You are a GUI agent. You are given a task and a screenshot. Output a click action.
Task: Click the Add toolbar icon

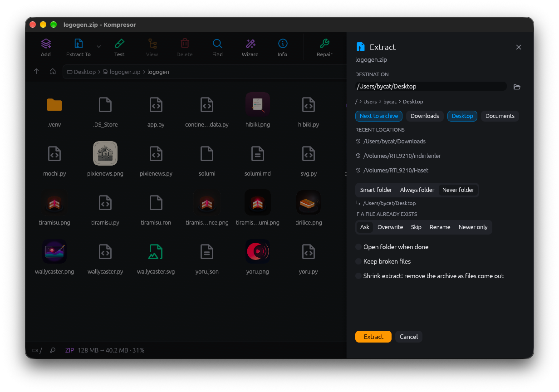pyautogui.click(x=46, y=44)
